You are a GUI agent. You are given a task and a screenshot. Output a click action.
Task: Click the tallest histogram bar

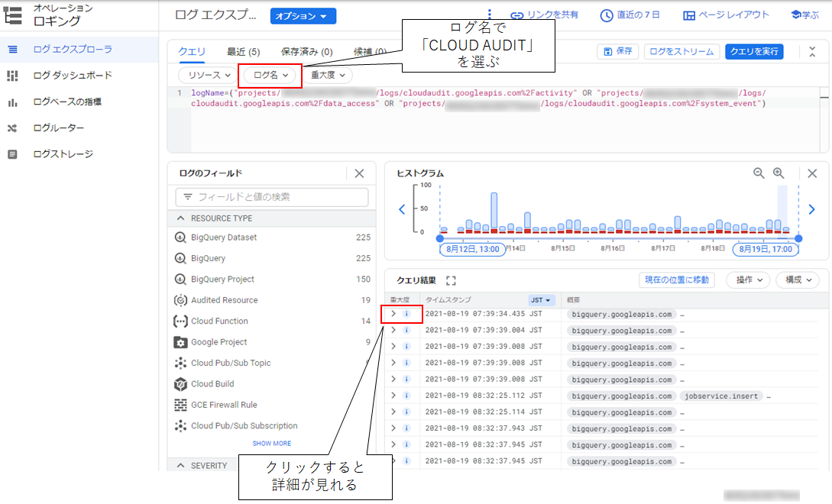click(494, 212)
